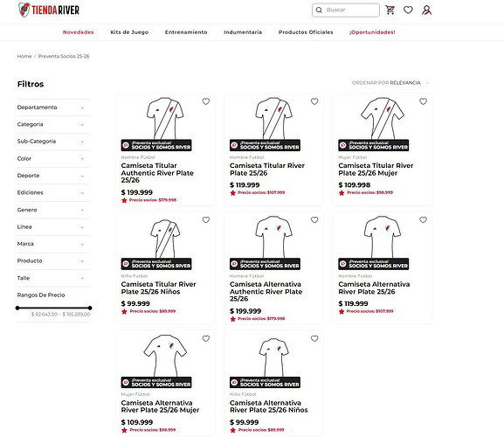Click the maximum price slider handle
This screenshot has height=437, width=504.
click(x=90, y=308)
